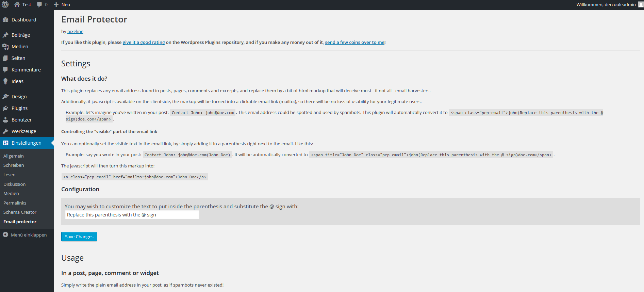Image resolution: width=644 pixels, height=292 pixels.
Task: Click the plus icon next to Neu
Action: 56,4
